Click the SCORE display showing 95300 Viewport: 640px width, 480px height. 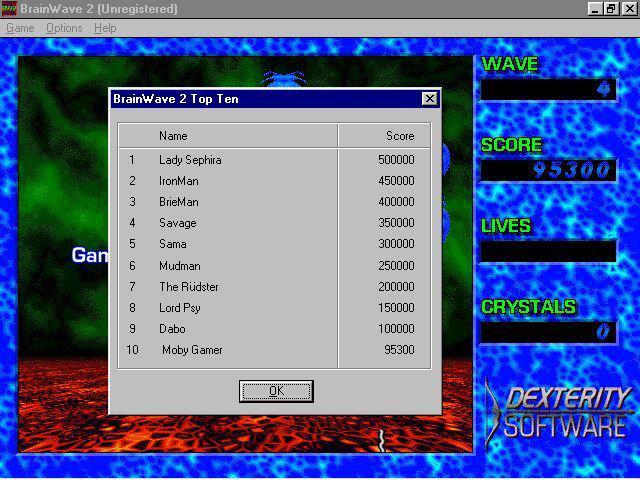pos(548,170)
